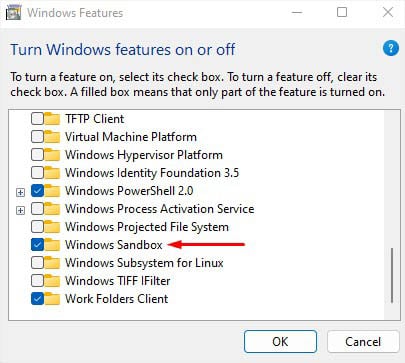Click the folder icon beside Windows TIFF IFilter
The width and height of the screenshot is (405, 363).
(52, 281)
